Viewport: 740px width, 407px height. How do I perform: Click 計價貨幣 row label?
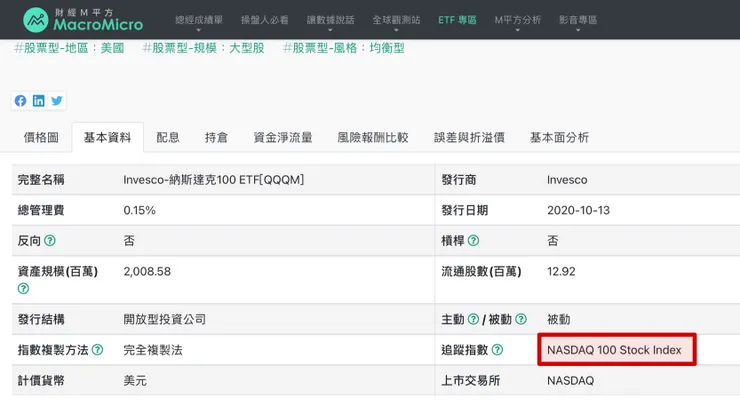coord(41,381)
